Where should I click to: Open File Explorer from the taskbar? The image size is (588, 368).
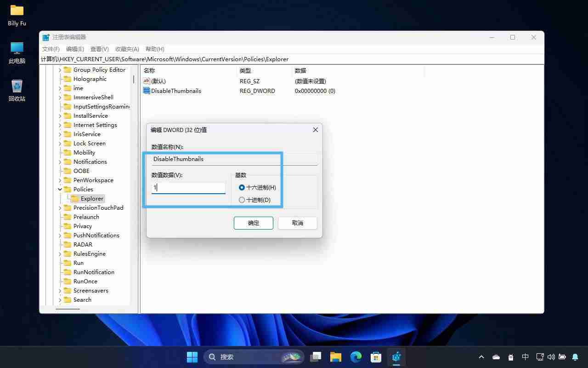[335, 356]
